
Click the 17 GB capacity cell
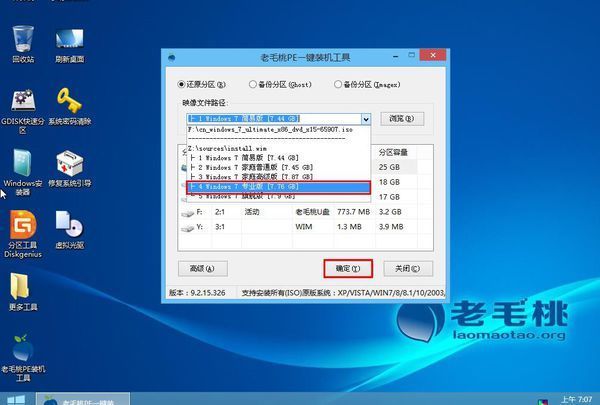click(389, 197)
